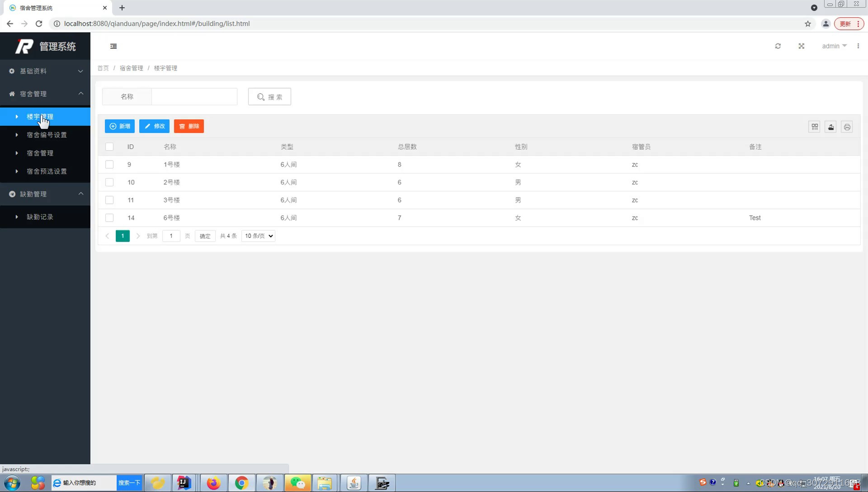Select all rows with the header checkbox

coord(109,147)
